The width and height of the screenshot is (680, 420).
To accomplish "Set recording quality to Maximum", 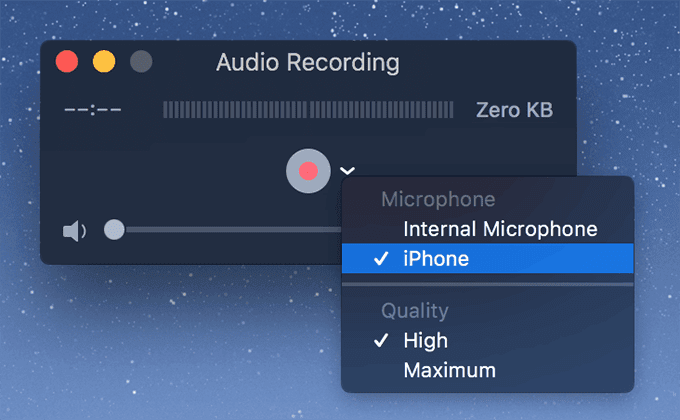I will pyautogui.click(x=487, y=370).
